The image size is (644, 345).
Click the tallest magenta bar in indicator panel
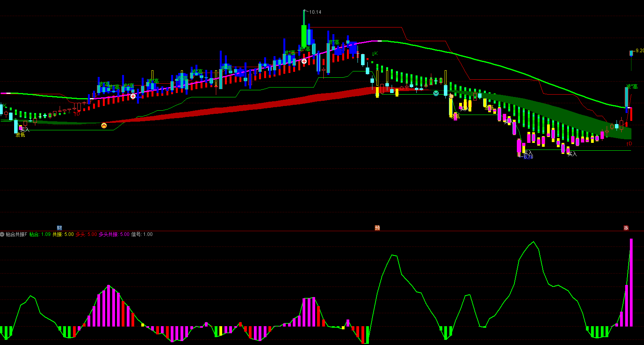tap(631, 283)
